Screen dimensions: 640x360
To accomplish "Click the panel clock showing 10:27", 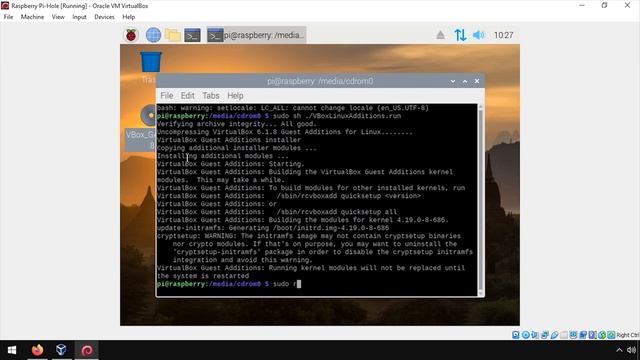I will coord(503,35).
